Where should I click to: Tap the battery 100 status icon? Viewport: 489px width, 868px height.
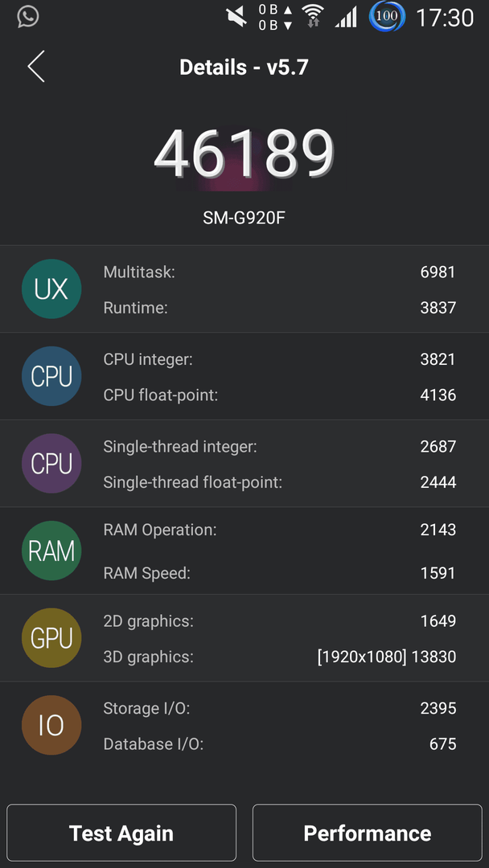point(387,17)
